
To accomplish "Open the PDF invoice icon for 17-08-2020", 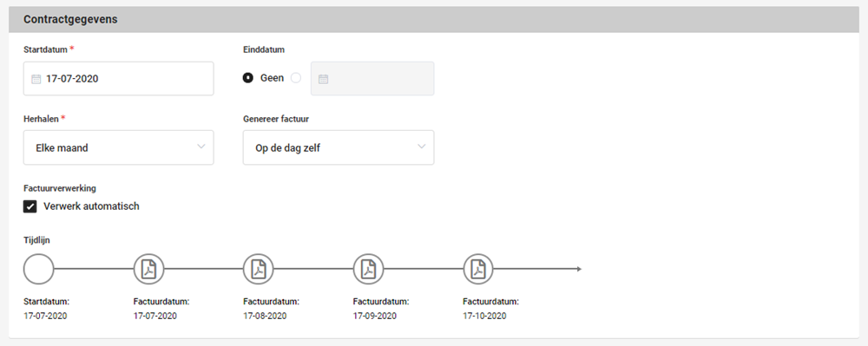I will coord(259,269).
